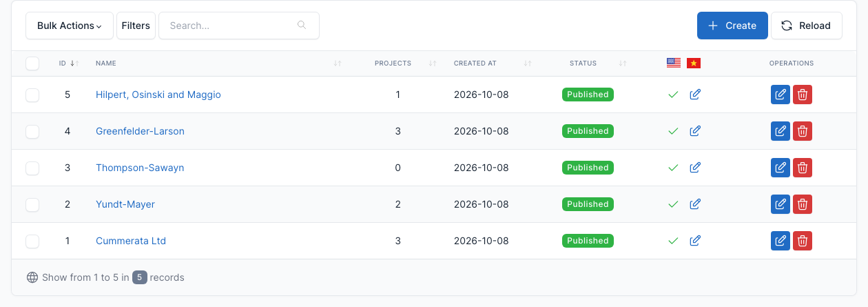Click projects count 2 for Yundt-Mayer
868x307 pixels.
398,204
